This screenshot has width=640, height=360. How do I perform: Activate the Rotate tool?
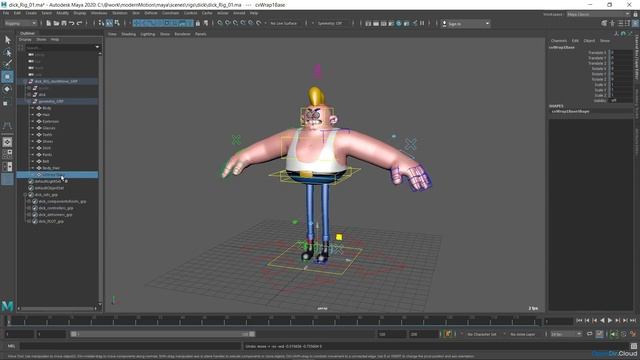tap(7, 89)
